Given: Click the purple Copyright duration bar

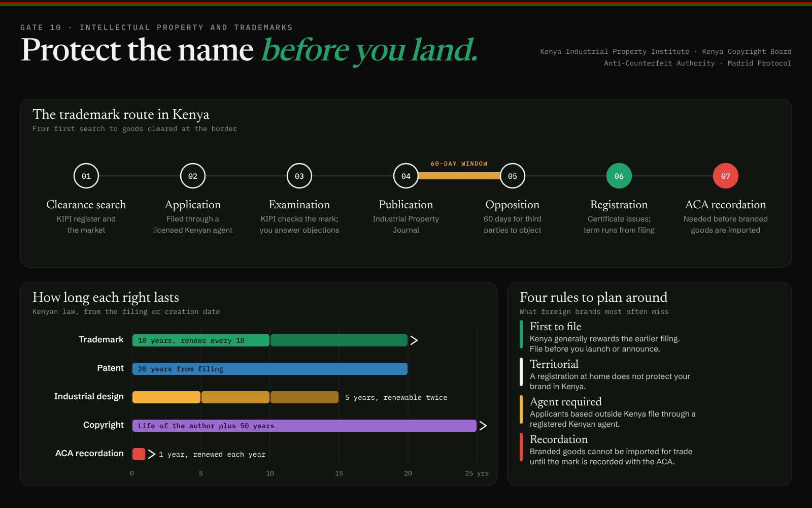Looking at the screenshot, I should tap(304, 426).
